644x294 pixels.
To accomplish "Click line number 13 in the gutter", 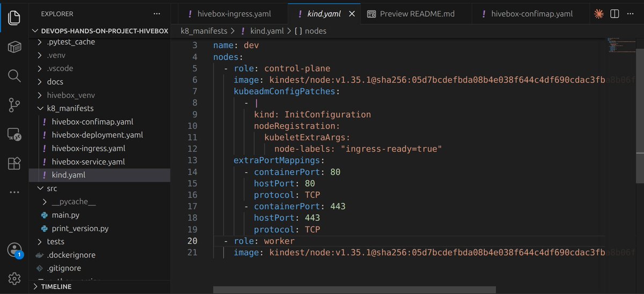I will (x=192, y=160).
